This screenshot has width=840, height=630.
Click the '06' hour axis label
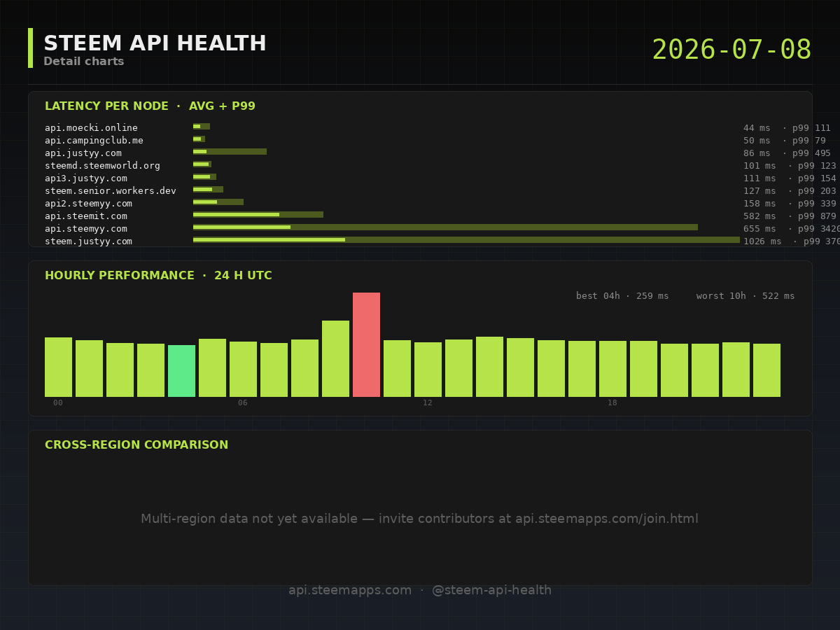coord(243,403)
